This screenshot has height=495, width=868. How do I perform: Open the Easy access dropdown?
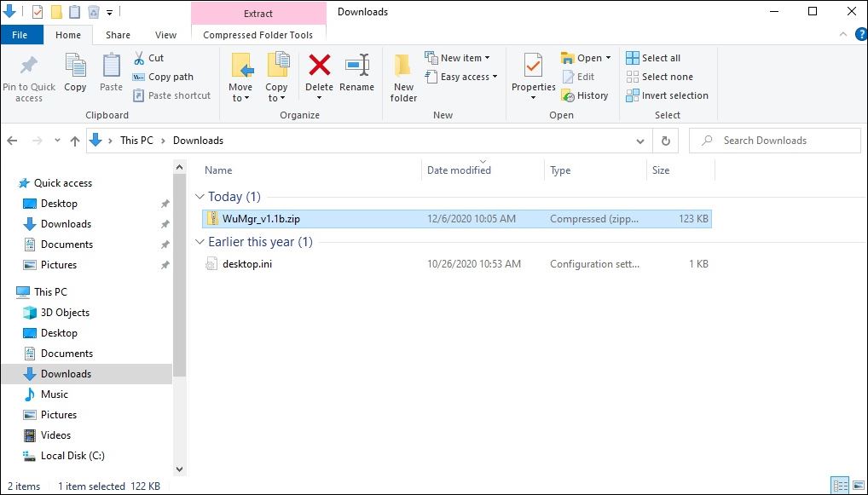[x=461, y=77]
